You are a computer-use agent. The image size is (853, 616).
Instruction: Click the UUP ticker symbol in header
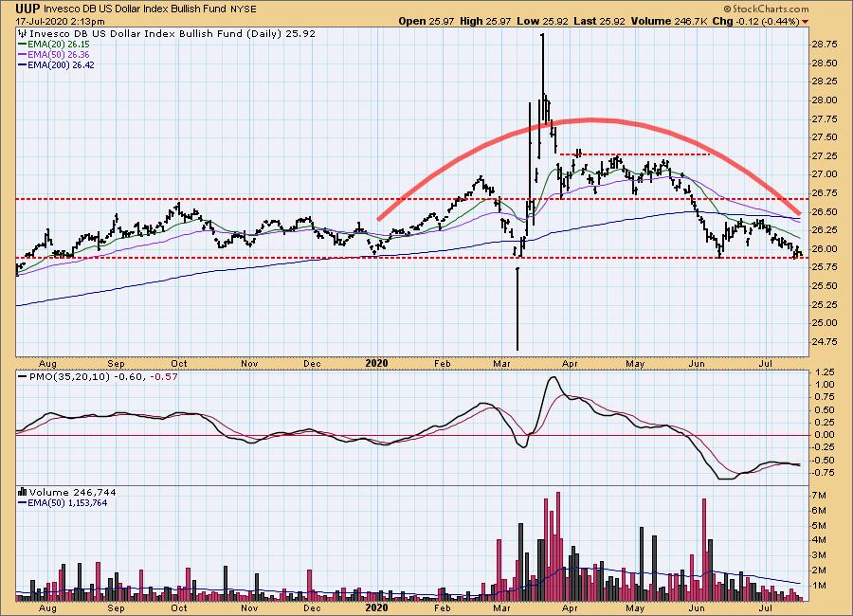point(27,9)
